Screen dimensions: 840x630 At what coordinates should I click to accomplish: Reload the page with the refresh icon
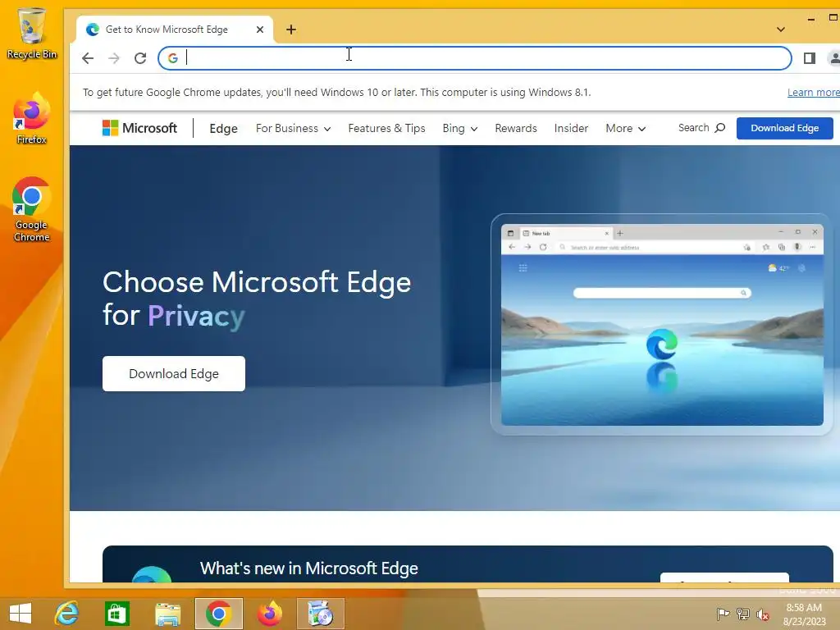point(140,58)
